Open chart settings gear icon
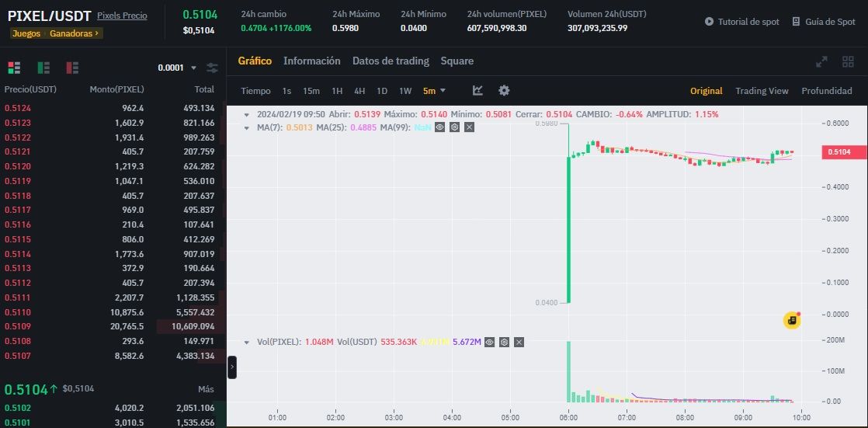The image size is (868, 428). point(504,90)
